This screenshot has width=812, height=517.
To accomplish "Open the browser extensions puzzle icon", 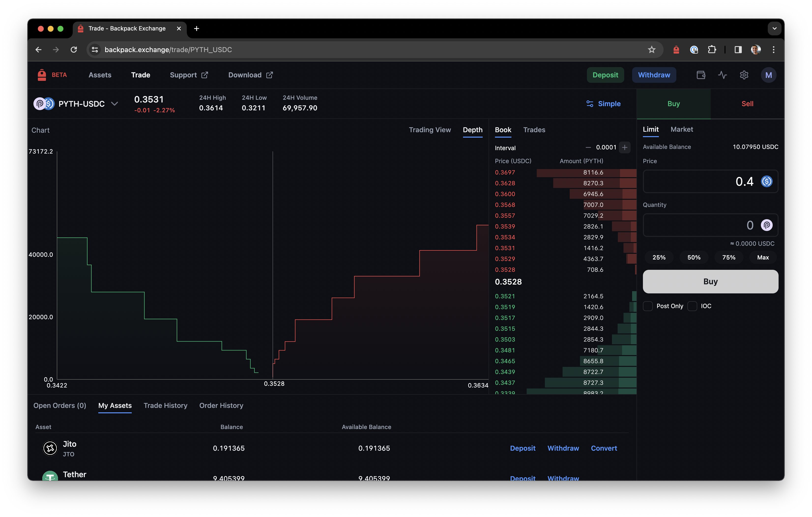I will coord(711,50).
